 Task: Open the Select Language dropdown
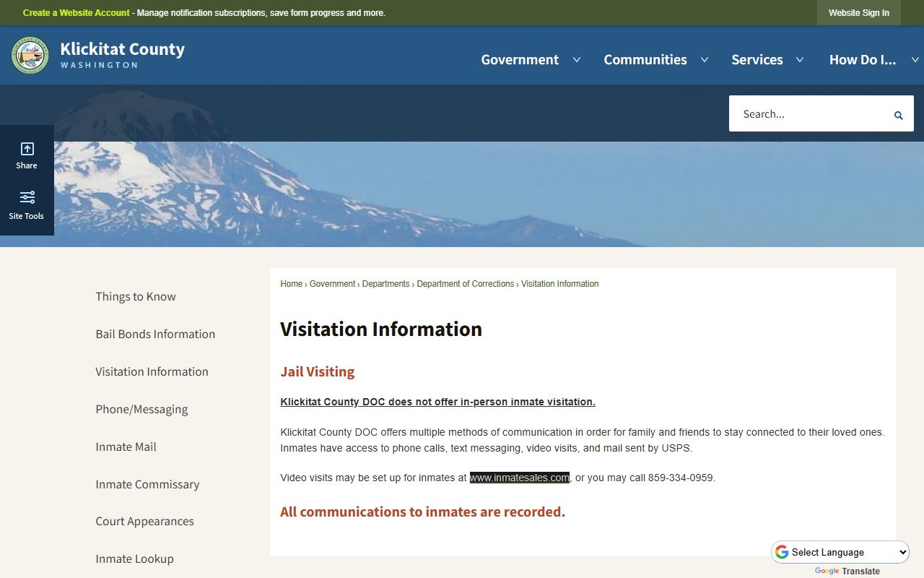(840, 552)
